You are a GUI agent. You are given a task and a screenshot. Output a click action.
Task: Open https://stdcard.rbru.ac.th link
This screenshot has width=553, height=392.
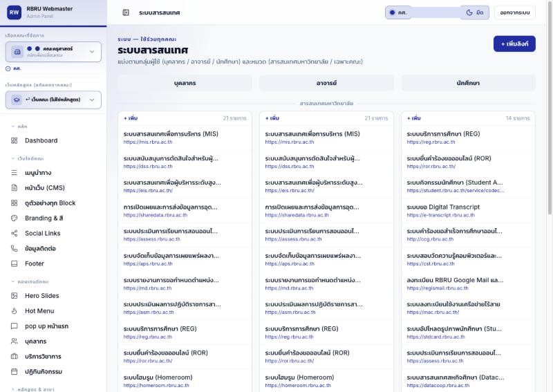pos(436,337)
